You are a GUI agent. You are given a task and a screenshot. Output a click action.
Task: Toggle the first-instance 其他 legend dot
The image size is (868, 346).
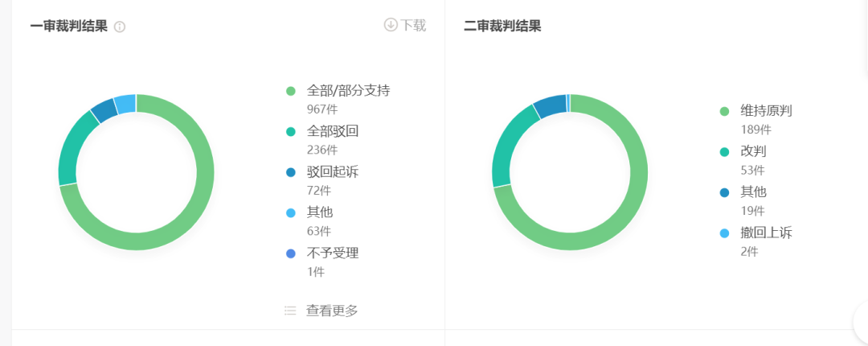291,212
